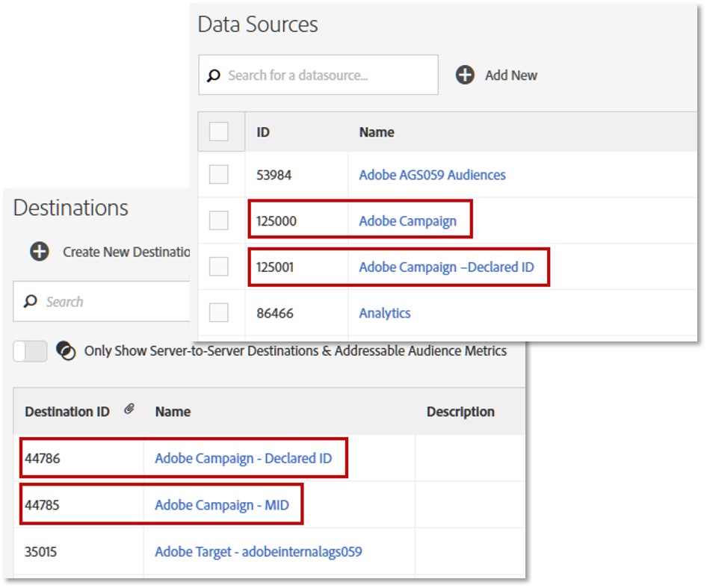Open the Adobe Target - adobeinternalags059 destination
This screenshot has width=707, height=588.
259,551
